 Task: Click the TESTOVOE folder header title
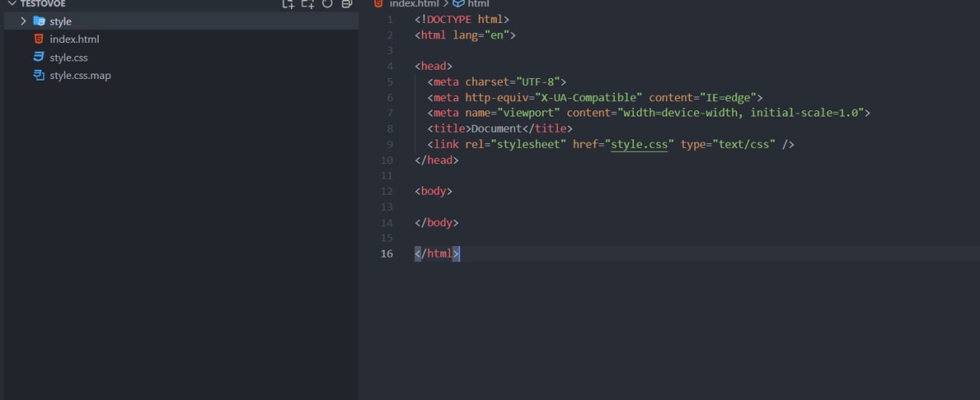(x=43, y=4)
